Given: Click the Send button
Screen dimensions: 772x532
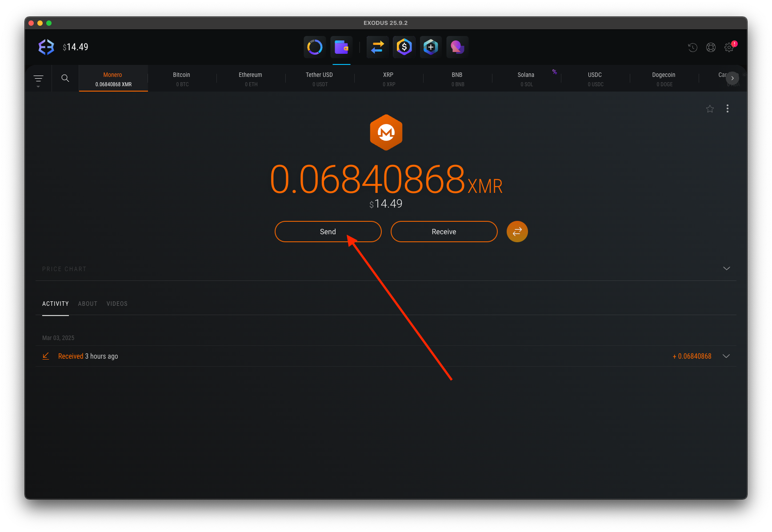Looking at the screenshot, I should [x=328, y=232].
